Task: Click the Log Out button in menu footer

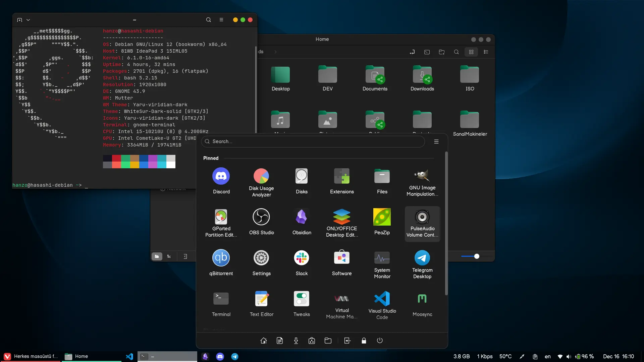Action: pos(347,341)
